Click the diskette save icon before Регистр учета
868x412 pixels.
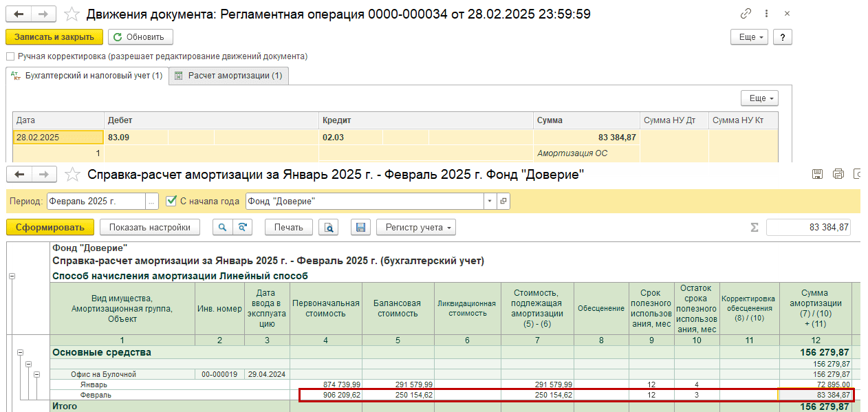click(x=361, y=227)
